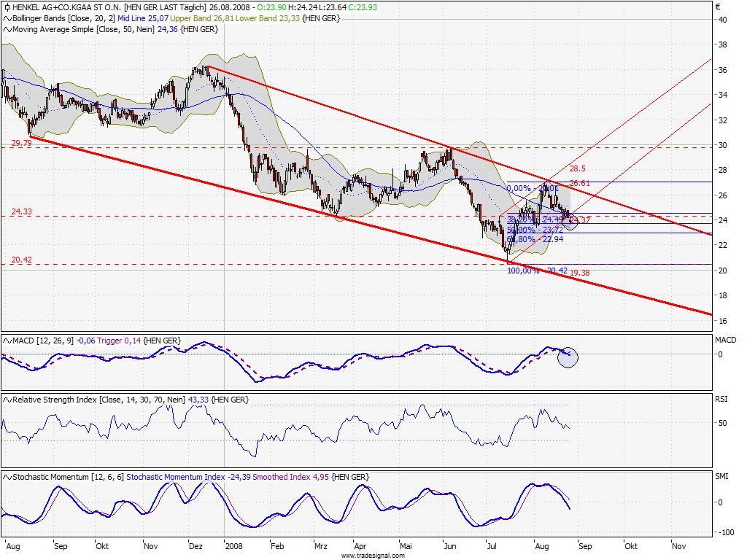Click the Relative Strength Index 43,33 value
This screenshot has height=560, width=747.
(x=198, y=400)
